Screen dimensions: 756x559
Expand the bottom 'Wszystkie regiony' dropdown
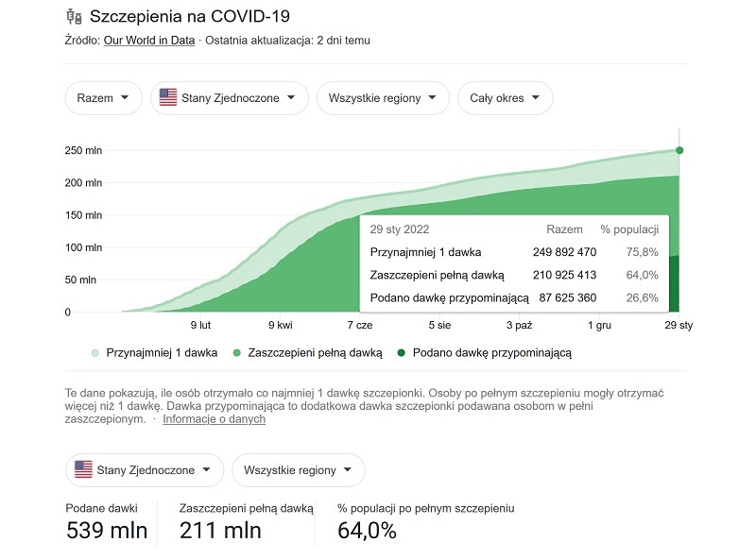298,469
